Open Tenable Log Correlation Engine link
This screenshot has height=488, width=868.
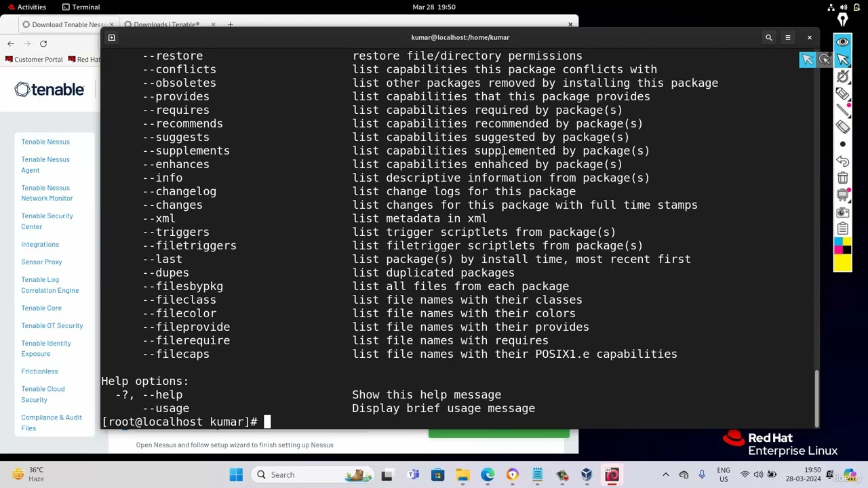tap(50, 285)
